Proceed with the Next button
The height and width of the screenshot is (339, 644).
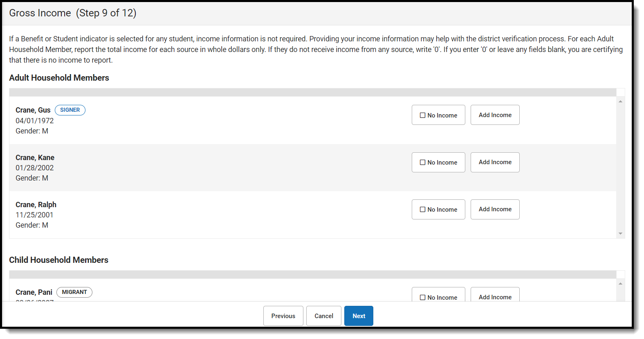(x=359, y=316)
